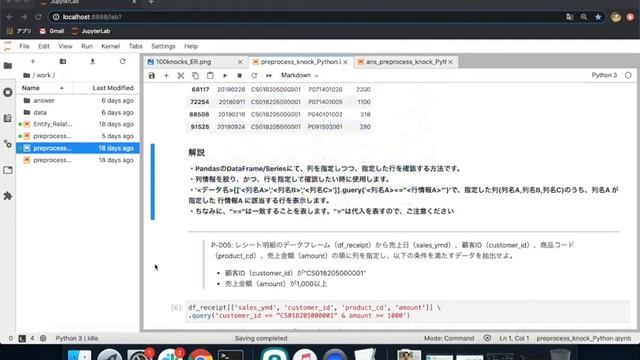
Task: Insert a cell below with the plus icon
Action: click(166, 76)
